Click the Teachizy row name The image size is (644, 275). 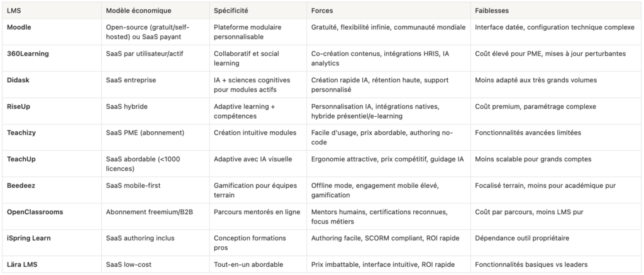(x=21, y=132)
